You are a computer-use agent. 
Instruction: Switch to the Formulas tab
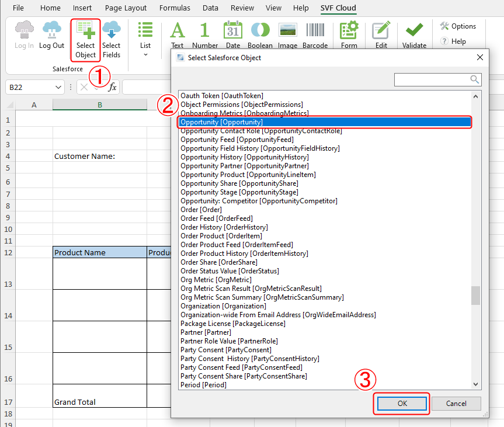pyautogui.click(x=175, y=8)
